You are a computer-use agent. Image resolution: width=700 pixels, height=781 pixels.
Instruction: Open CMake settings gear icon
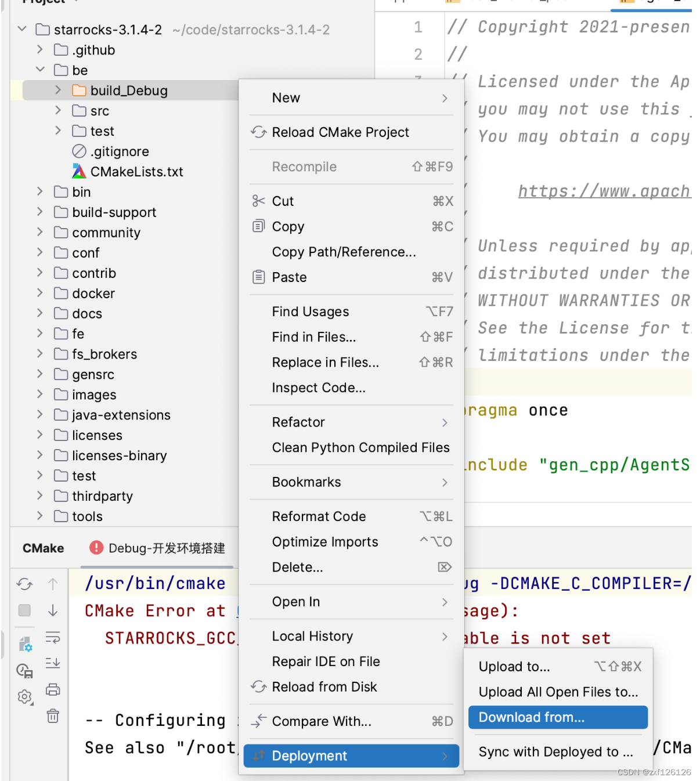click(x=24, y=696)
